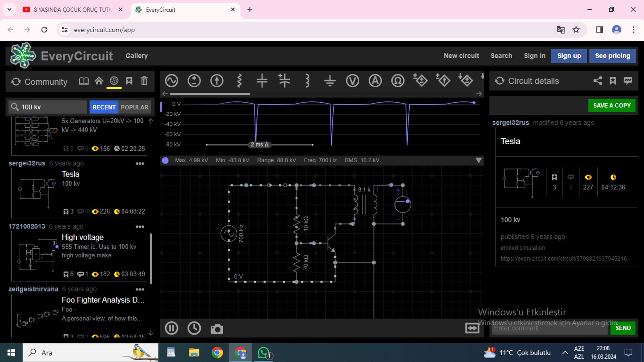Pause the running simulation
The width and height of the screenshot is (644, 362).
tap(172, 328)
